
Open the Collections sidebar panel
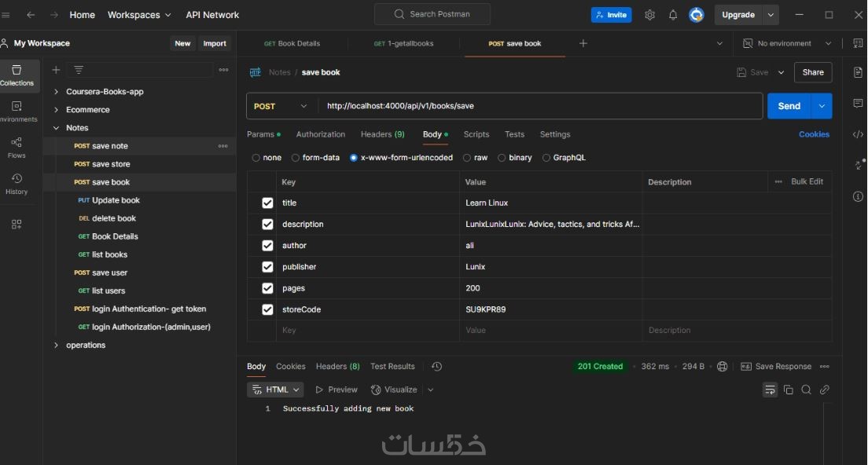17,75
